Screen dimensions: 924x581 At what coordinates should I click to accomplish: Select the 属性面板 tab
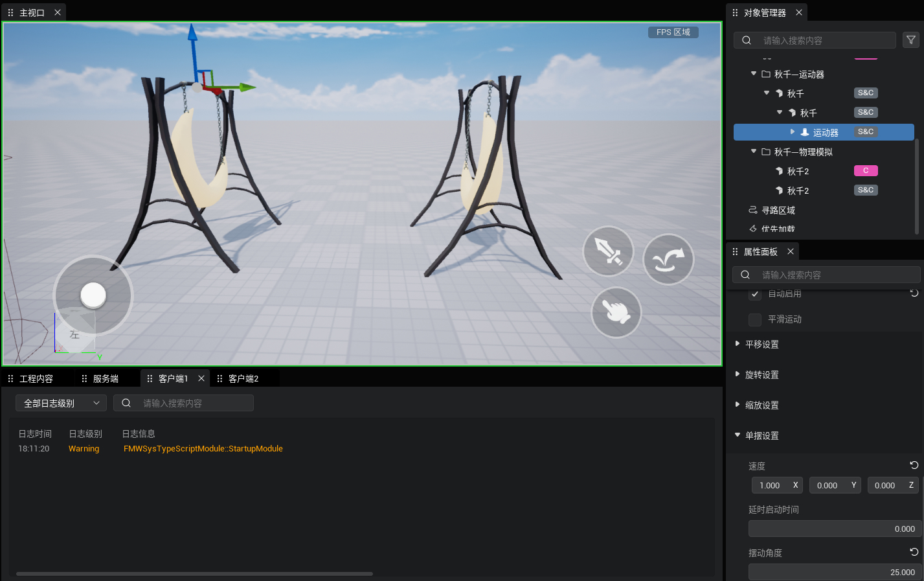[x=761, y=251]
